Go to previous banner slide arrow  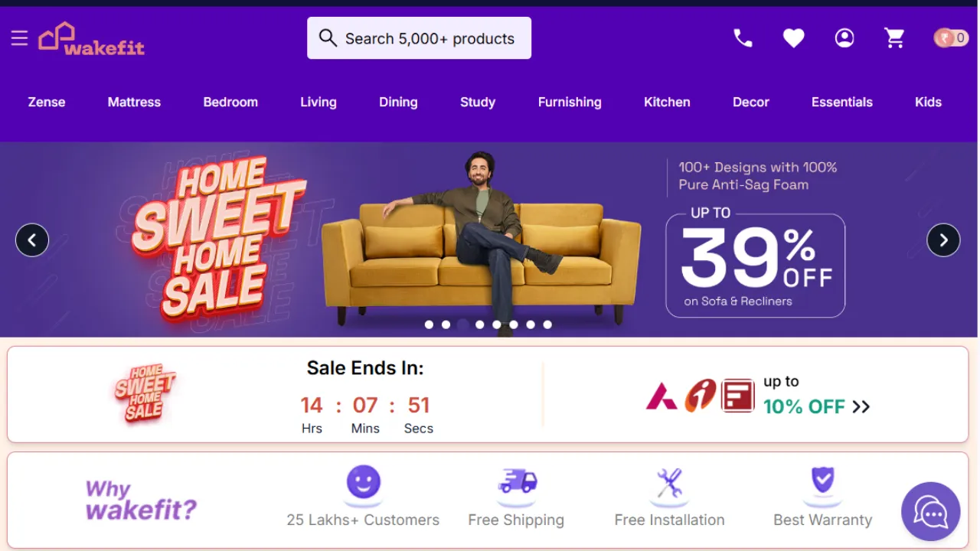32,240
